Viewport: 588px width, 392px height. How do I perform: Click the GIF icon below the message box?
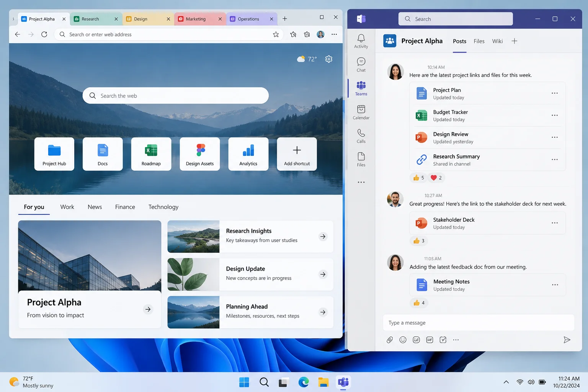click(x=416, y=340)
